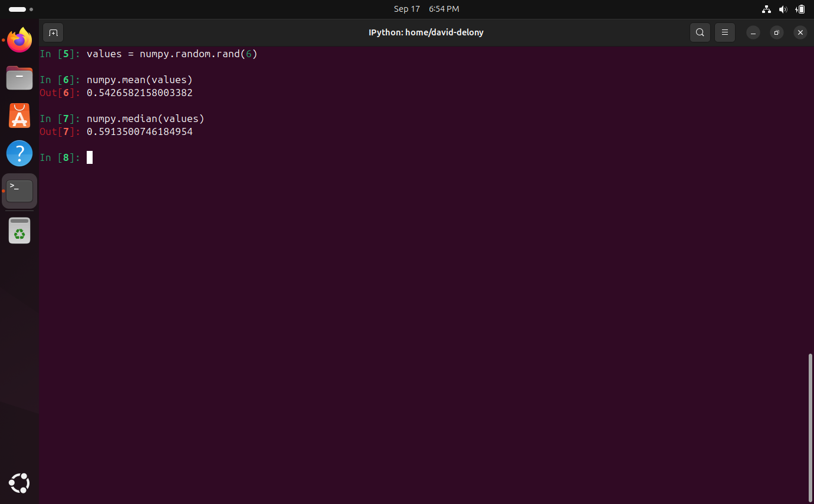Select the Terminal icon in dock

(19, 191)
